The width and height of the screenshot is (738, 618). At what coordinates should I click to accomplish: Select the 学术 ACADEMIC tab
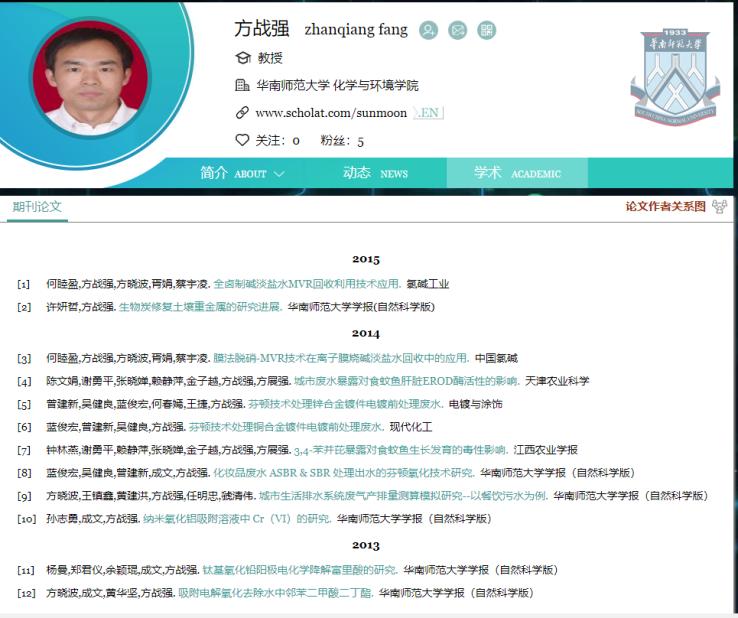[x=517, y=173]
